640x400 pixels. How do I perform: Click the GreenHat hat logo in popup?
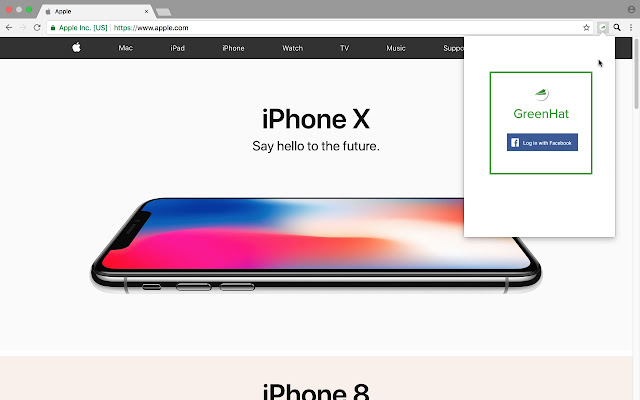pos(541,94)
